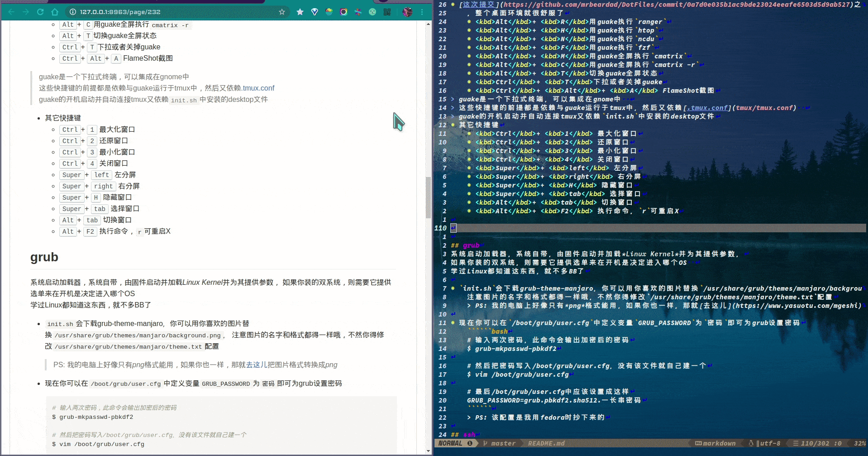Open the colorful bowl extension icon
The height and width of the screenshot is (456, 868).
329,12
